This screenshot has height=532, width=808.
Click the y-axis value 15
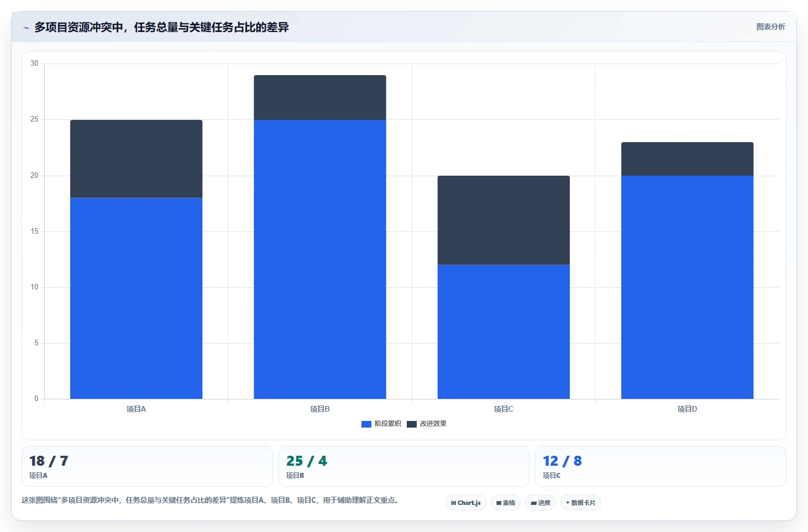34,231
